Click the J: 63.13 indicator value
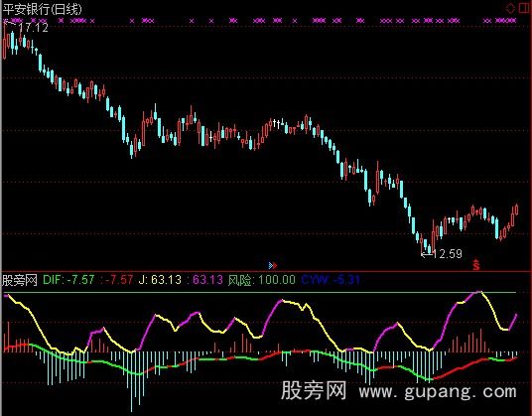The width and height of the screenshot is (532, 416). tap(160, 280)
